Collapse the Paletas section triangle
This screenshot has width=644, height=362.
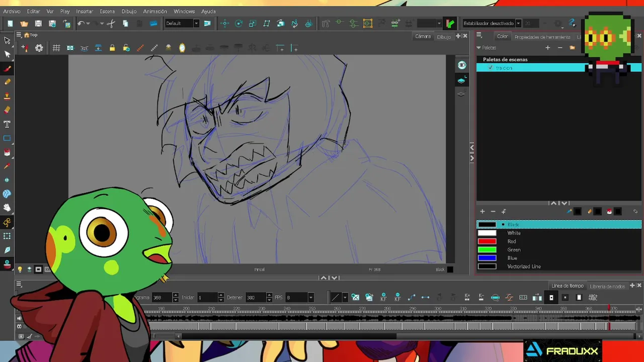pos(479,48)
